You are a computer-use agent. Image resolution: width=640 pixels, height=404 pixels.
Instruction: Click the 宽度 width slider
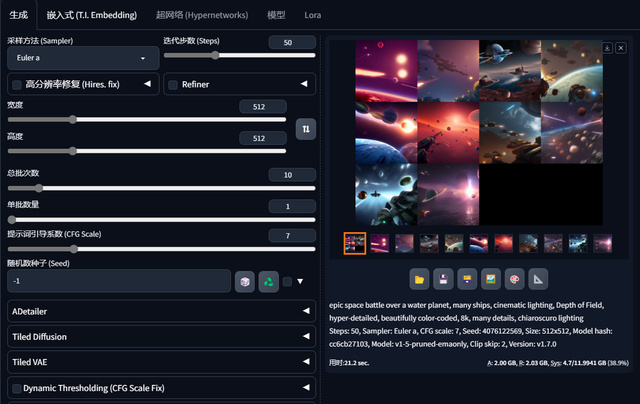coord(147,120)
